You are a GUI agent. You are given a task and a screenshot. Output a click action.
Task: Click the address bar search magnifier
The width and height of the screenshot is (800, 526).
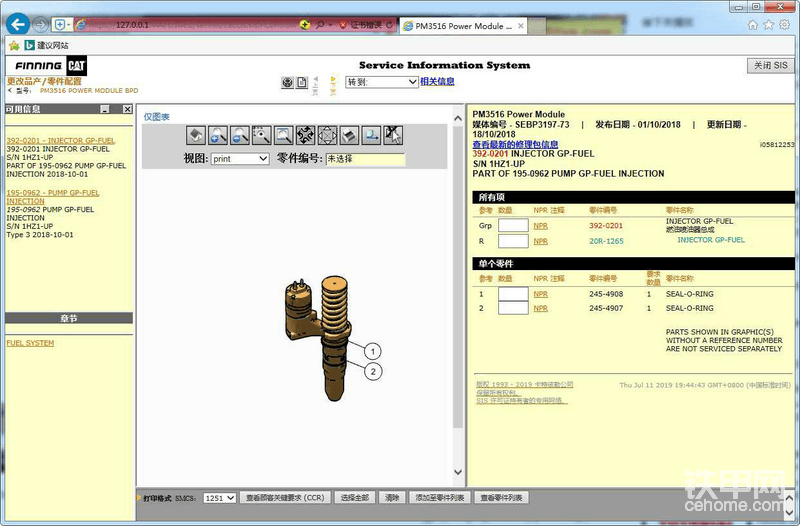(320, 25)
